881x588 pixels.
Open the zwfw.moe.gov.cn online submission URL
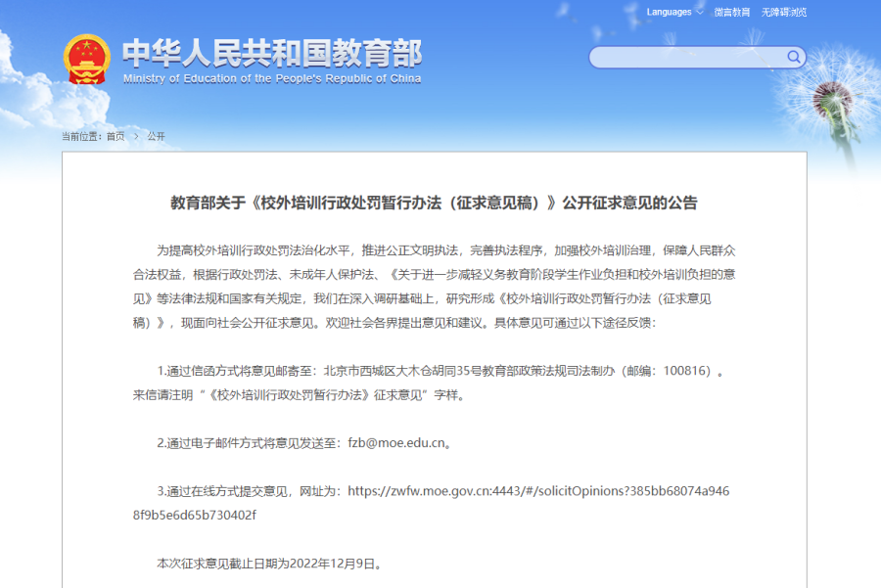tap(538, 490)
